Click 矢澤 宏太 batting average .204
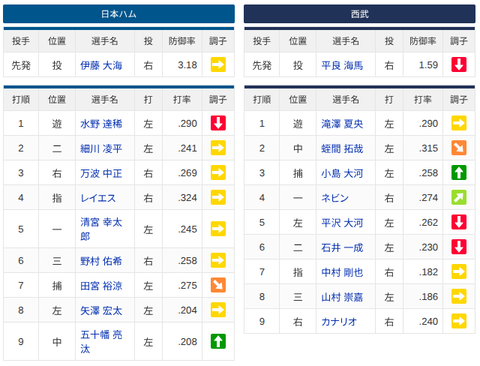Image resolution: width=480 pixels, height=366 pixels. point(187,310)
